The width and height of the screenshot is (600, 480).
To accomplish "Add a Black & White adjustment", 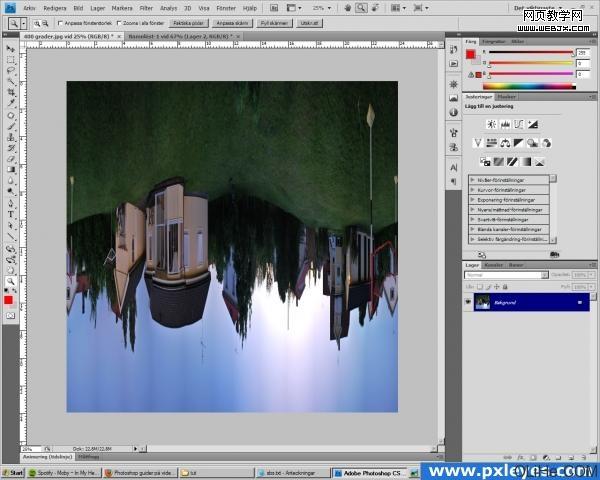I will (x=518, y=143).
